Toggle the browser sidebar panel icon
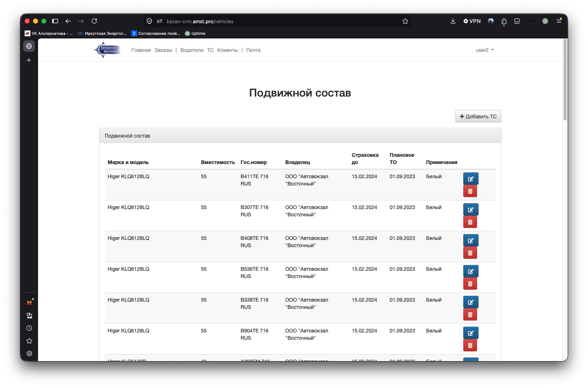588x388 pixels. [x=55, y=21]
